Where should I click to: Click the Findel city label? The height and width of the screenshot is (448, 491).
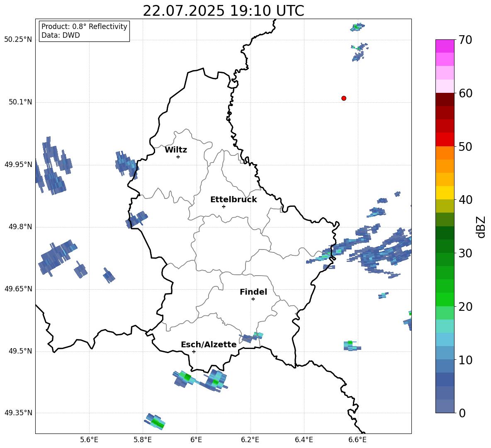(253, 292)
